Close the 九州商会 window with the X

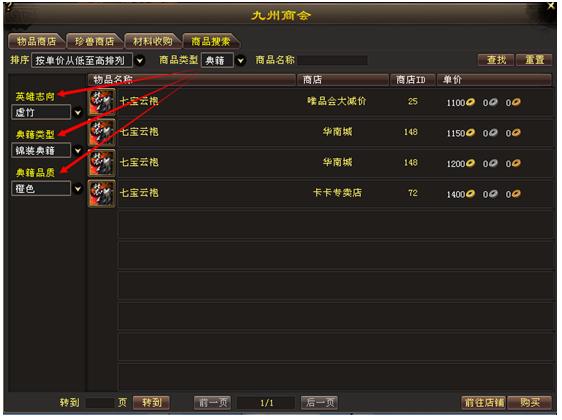tap(552, 6)
